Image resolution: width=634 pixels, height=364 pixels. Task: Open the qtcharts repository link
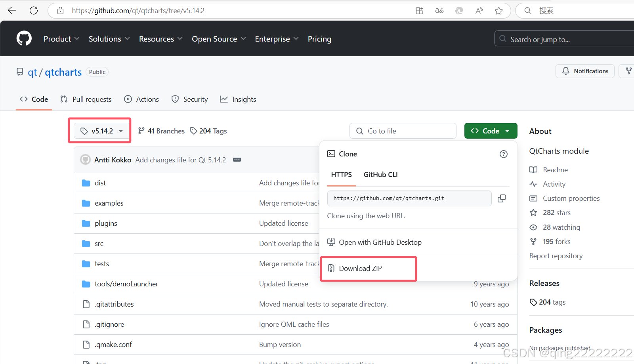[x=63, y=72]
